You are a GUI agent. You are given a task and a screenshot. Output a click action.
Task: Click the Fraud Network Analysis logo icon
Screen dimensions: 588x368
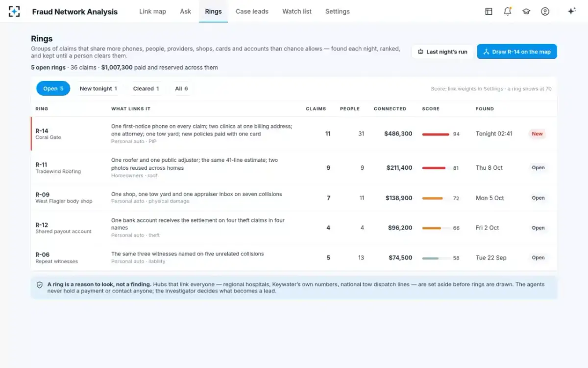(x=14, y=11)
